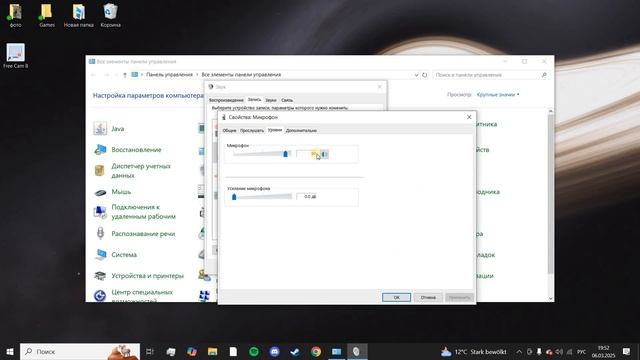640x360 pixels.
Task: Close the Звук window
Action: [x=380, y=87]
